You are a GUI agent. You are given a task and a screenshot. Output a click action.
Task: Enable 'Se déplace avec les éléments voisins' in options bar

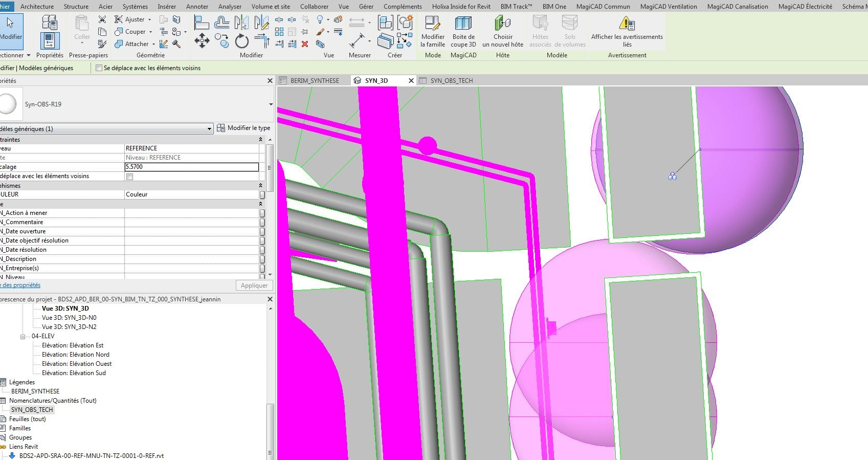pos(99,68)
